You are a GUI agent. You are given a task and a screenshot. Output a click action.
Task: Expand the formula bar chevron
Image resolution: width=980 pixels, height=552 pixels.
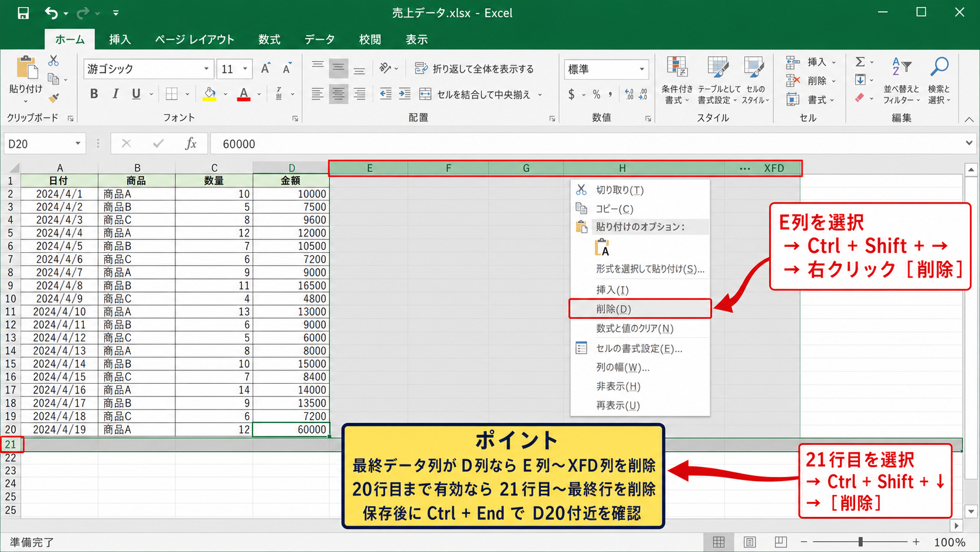tap(968, 143)
